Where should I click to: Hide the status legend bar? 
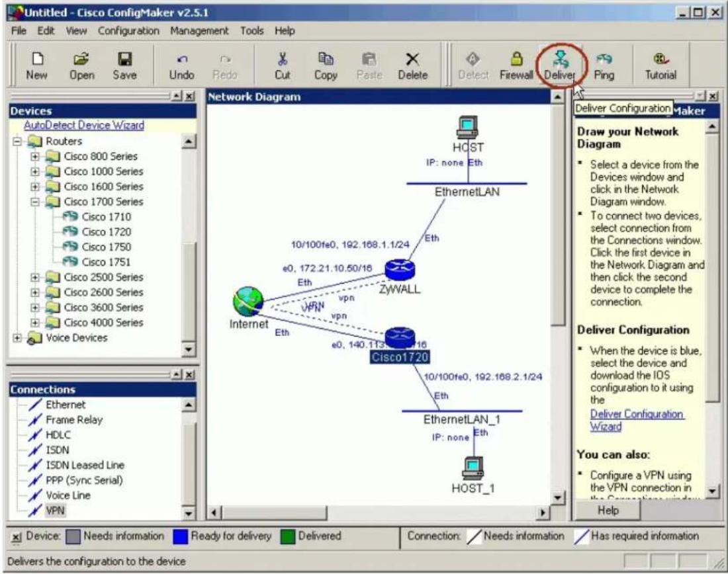(17, 538)
